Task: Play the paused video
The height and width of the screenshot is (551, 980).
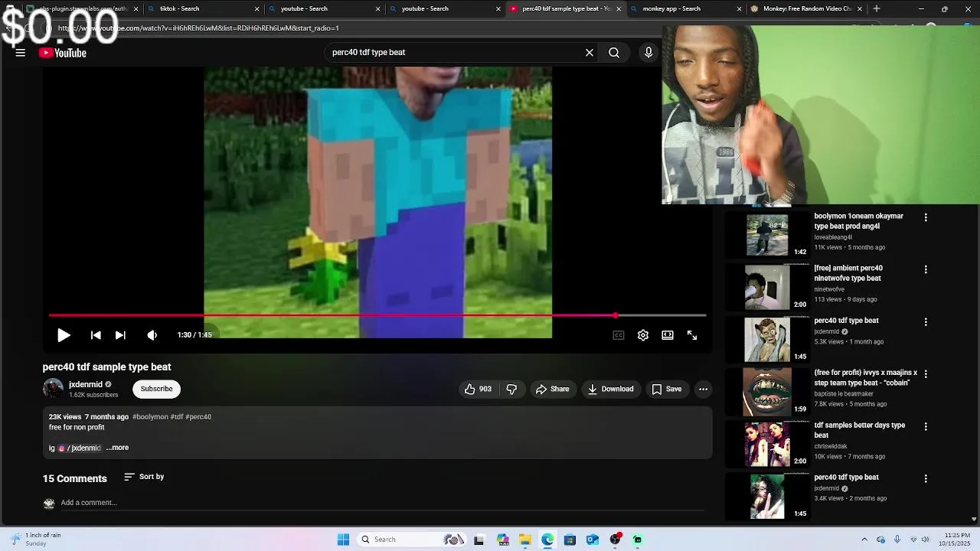Action: pyautogui.click(x=64, y=335)
